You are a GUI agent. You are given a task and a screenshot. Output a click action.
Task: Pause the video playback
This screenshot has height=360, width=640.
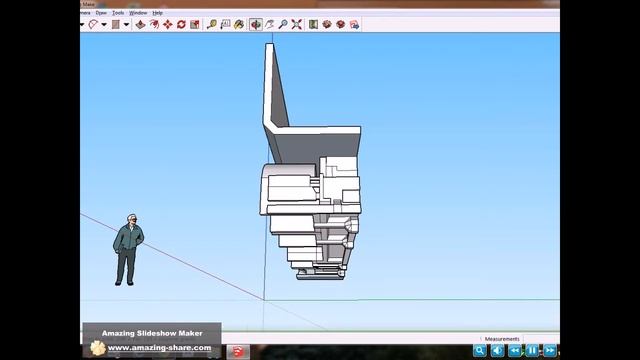[x=532, y=350]
